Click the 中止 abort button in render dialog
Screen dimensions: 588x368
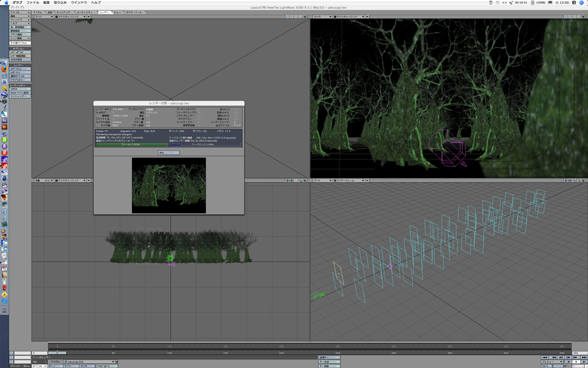(x=169, y=153)
